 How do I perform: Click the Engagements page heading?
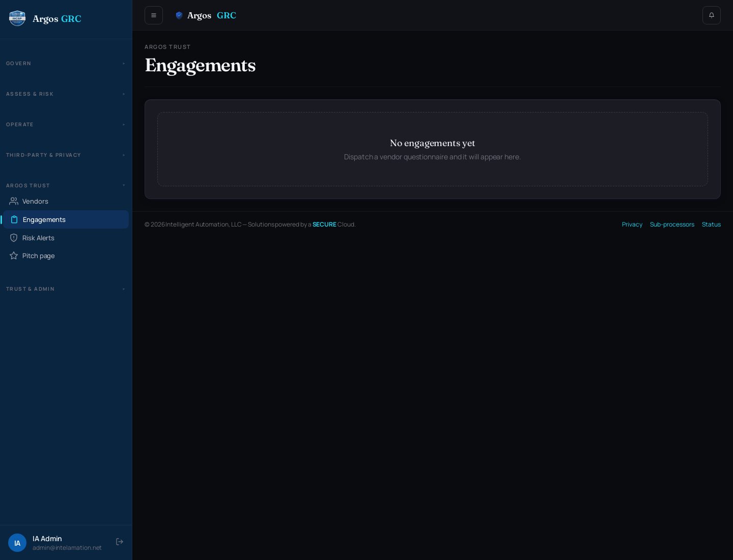(x=201, y=66)
